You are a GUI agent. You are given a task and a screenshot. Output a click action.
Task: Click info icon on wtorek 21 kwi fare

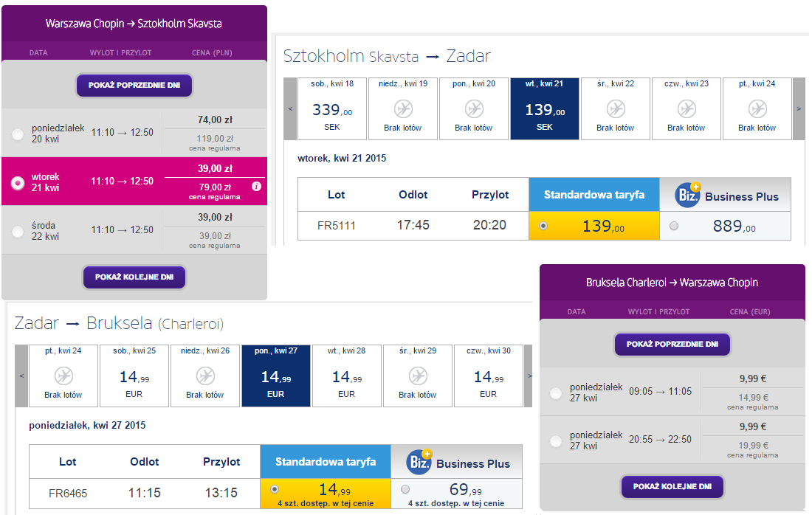click(x=256, y=187)
